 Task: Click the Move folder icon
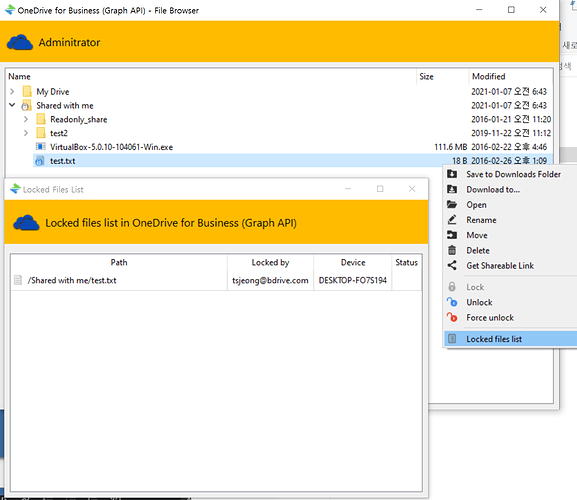(x=452, y=235)
